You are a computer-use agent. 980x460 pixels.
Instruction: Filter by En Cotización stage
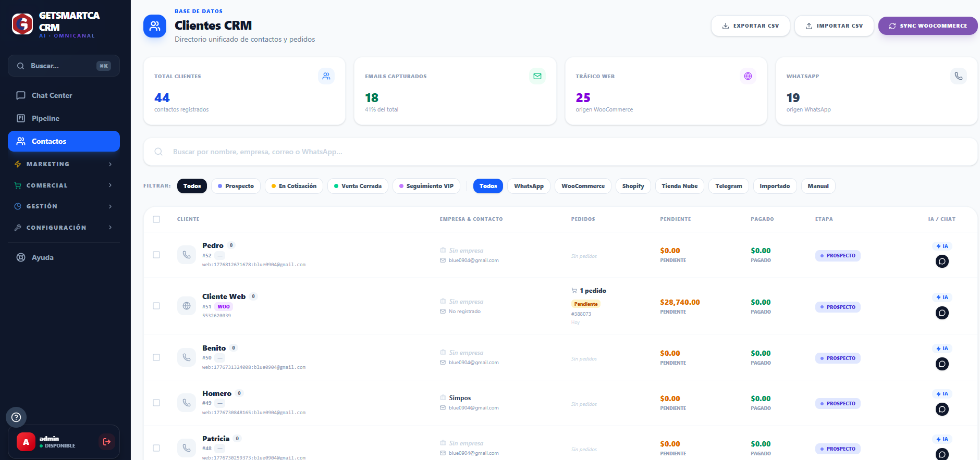pyautogui.click(x=294, y=186)
